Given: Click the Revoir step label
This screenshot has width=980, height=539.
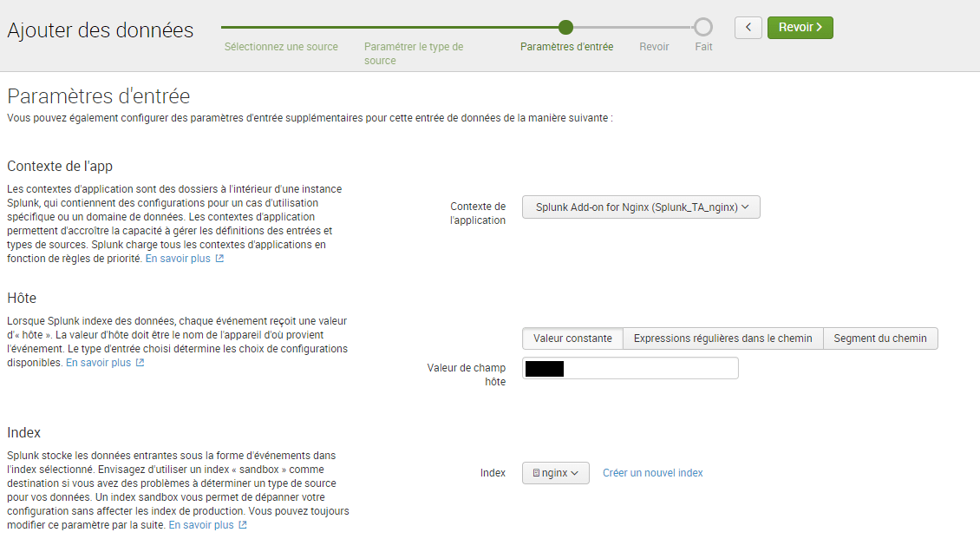Looking at the screenshot, I should pos(654,47).
